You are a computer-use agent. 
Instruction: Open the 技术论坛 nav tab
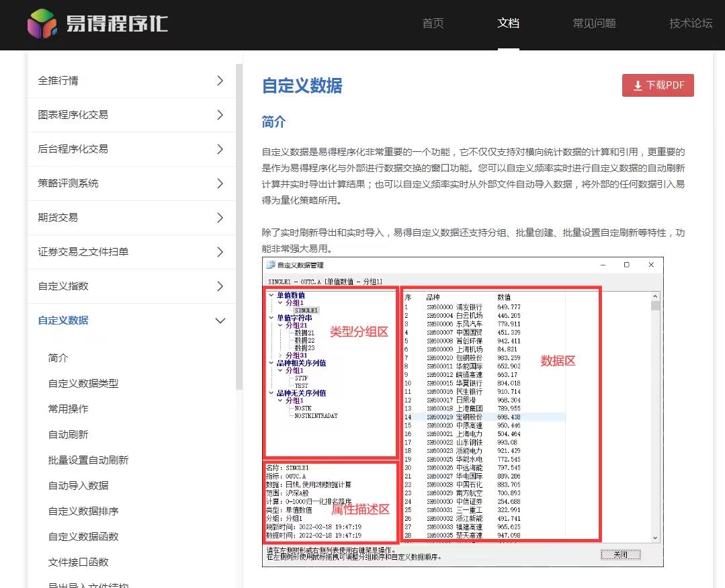(x=691, y=23)
